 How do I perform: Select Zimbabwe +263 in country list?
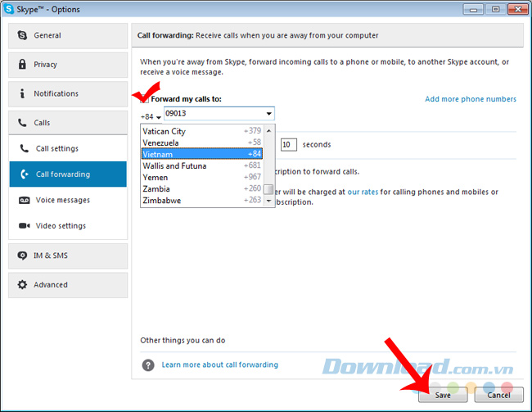pyautogui.click(x=202, y=201)
